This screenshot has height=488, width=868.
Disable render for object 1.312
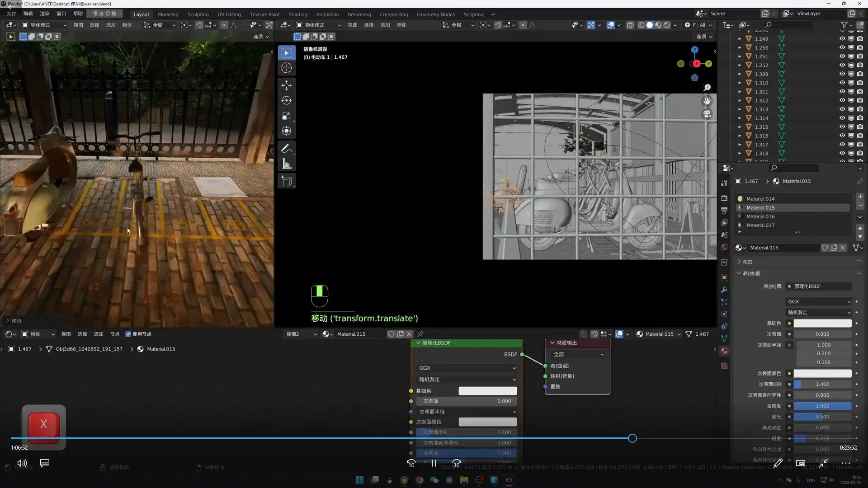coord(860,100)
